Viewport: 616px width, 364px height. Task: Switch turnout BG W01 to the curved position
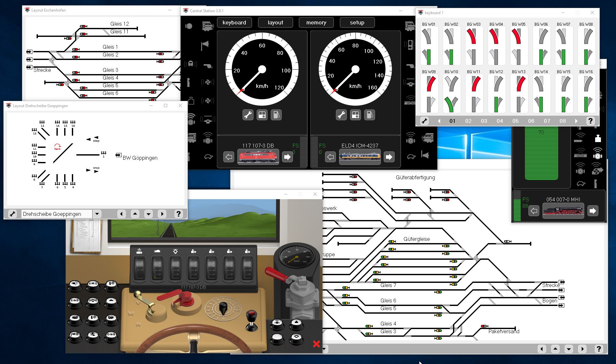tap(426, 37)
